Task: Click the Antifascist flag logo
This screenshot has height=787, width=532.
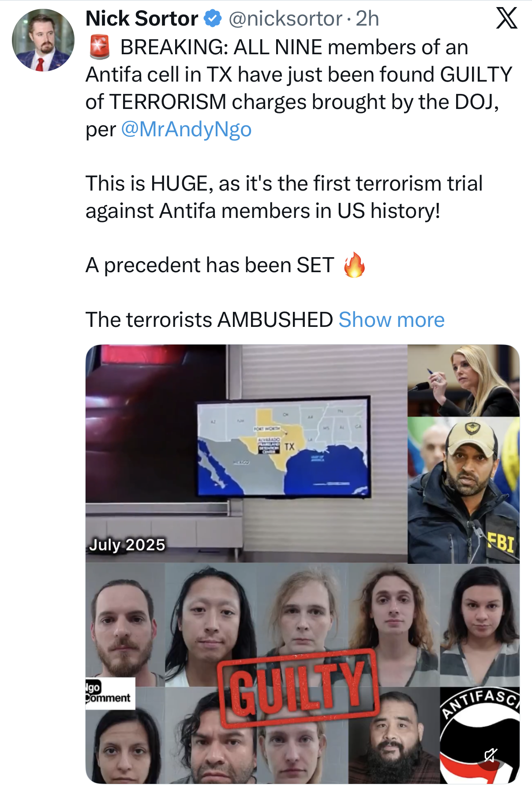Action: [x=480, y=735]
